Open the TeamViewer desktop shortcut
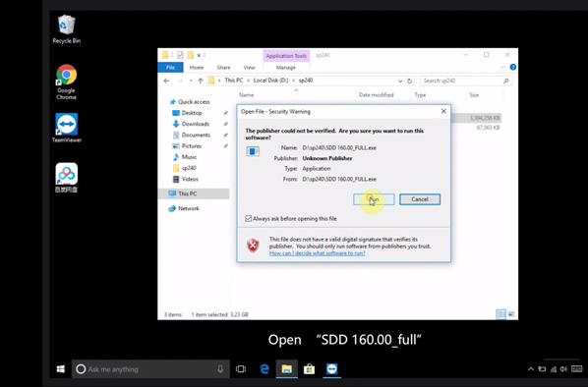The width and height of the screenshot is (588, 387). [x=67, y=128]
